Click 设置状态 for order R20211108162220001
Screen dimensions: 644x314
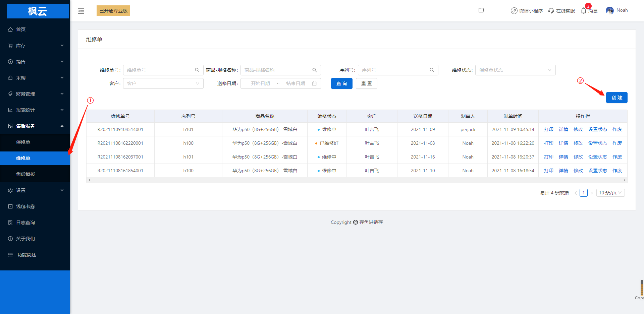[x=597, y=143]
